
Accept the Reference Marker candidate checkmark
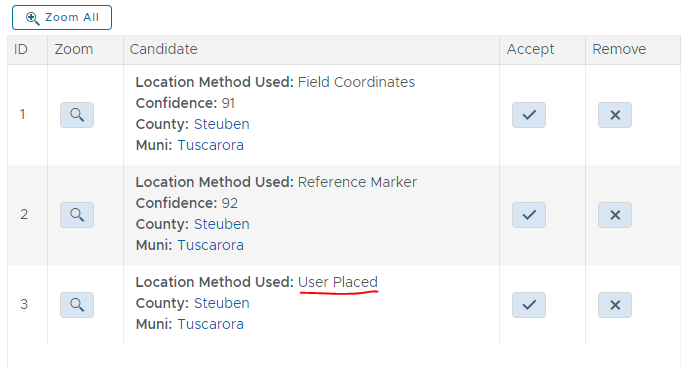pos(529,215)
